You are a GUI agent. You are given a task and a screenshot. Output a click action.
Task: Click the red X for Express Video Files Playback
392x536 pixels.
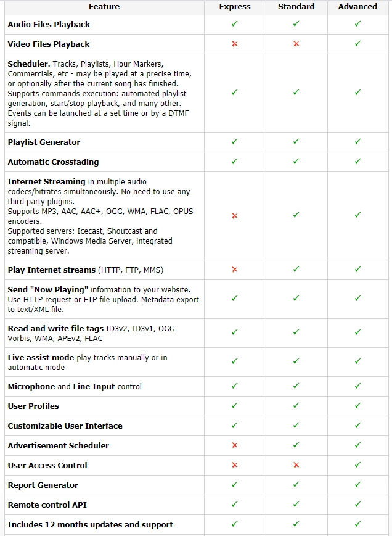234,44
